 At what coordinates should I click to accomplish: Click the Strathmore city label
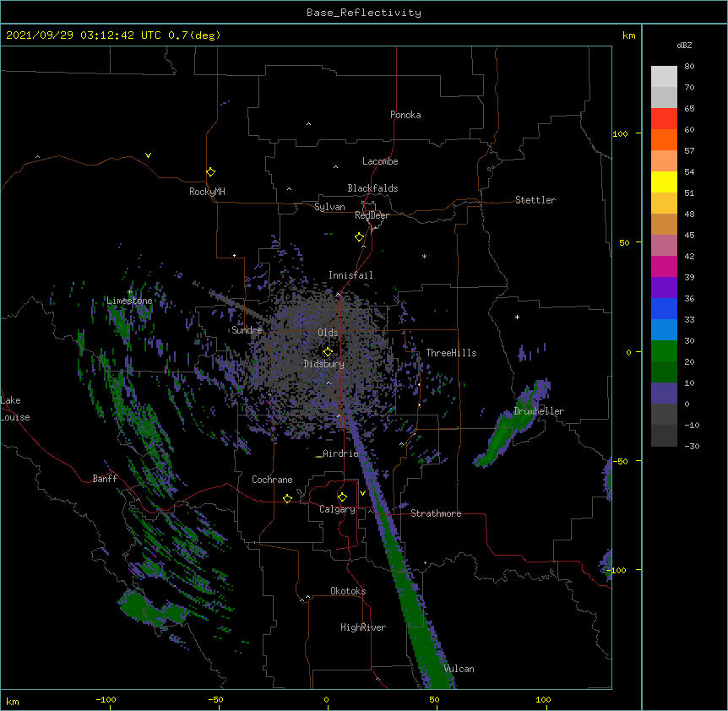(436, 513)
